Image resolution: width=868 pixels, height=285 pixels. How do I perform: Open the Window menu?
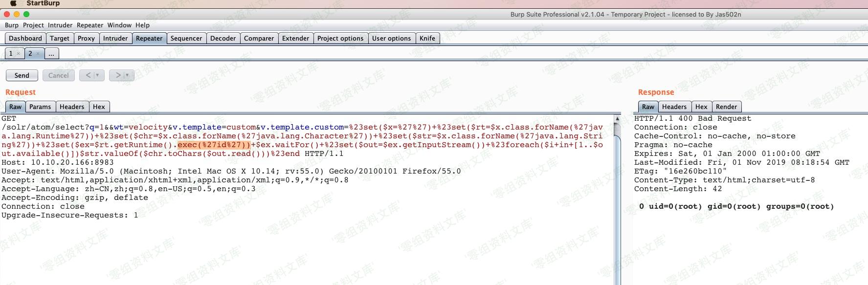tap(119, 25)
